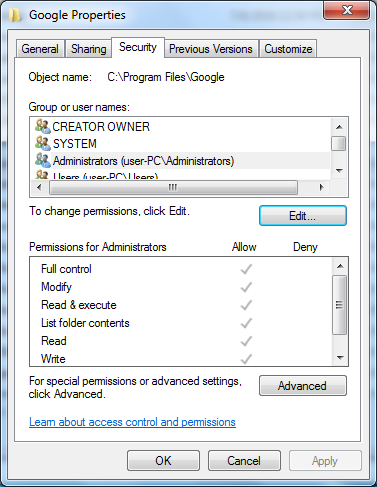Click the Allow checkmark for List folder contents
Screen dimensions: 377x487
[246, 323]
